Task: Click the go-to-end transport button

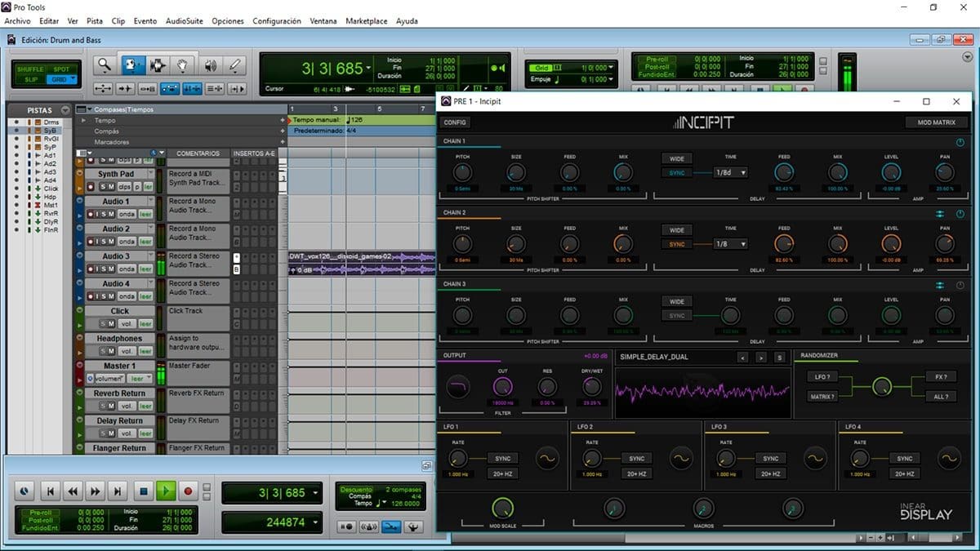Action: [119, 491]
